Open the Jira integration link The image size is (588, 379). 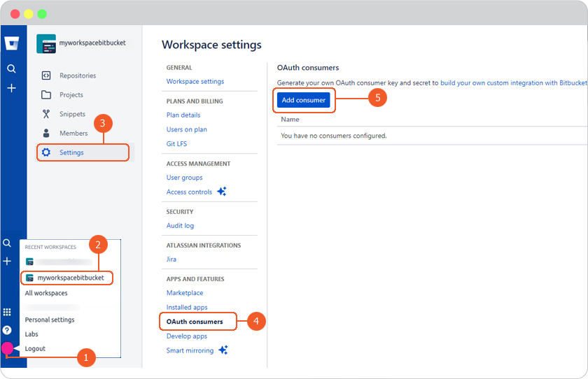point(171,259)
